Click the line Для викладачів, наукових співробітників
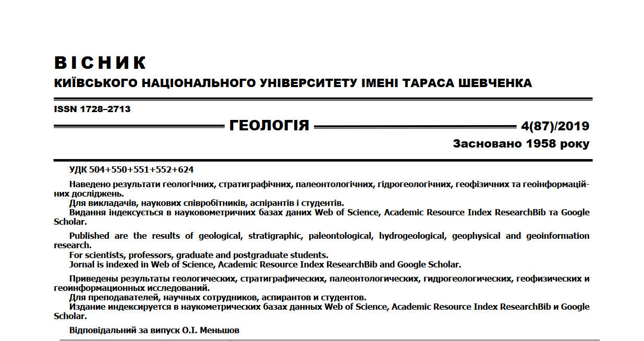 (x=206, y=203)
